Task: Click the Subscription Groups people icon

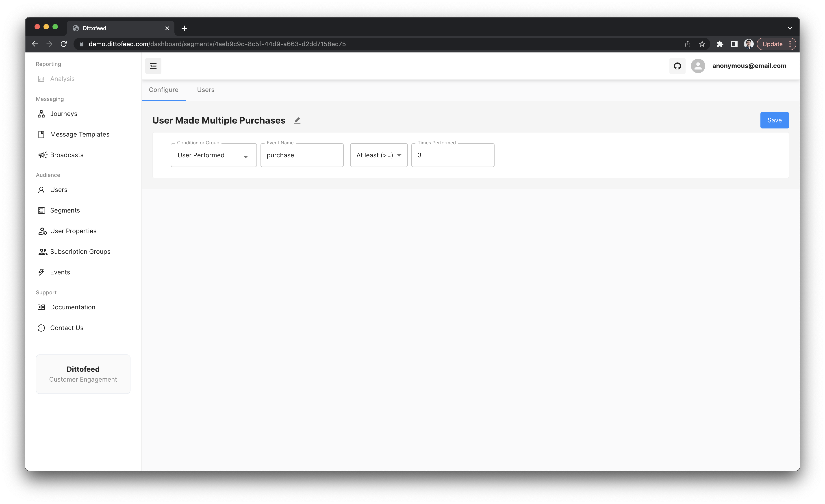Action: coord(43,252)
